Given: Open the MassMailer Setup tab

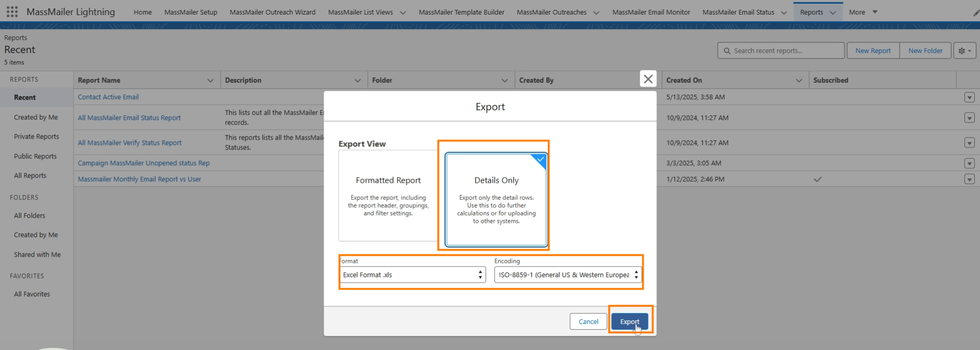Looking at the screenshot, I should tap(191, 12).
